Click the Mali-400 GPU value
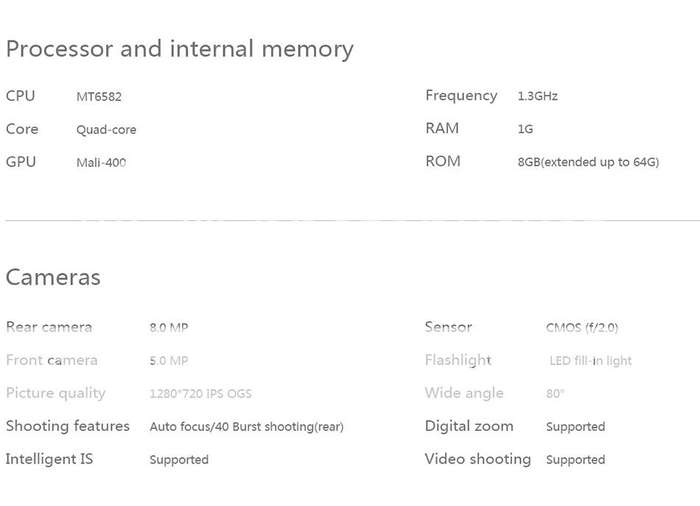This screenshot has width=700, height=506. click(101, 163)
